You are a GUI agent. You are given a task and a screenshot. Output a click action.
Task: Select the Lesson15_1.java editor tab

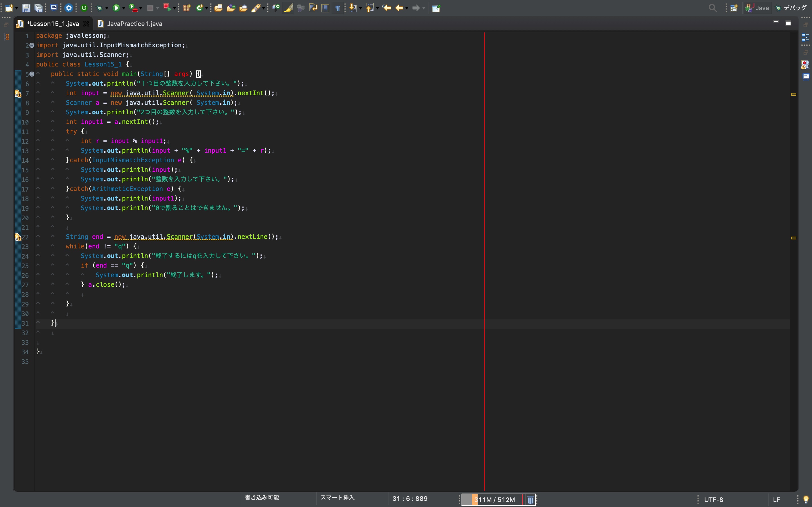click(53, 24)
